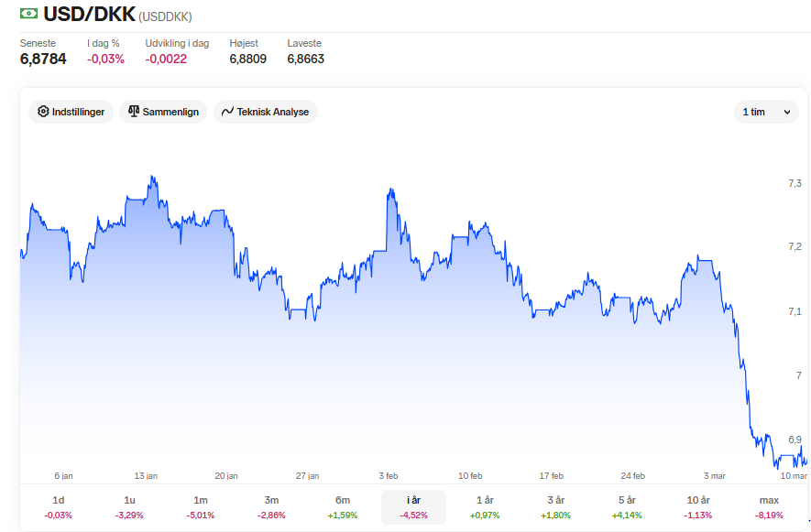Image resolution: width=811 pixels, height=532 pixels.
Task: Select the 1m time range tab
Action: tap(201, 507)
